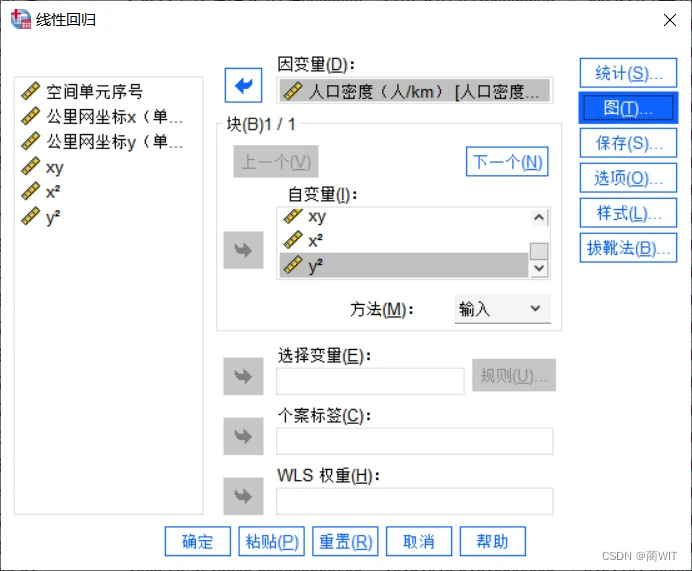Viewport: 692px width, 571px height.
Task: Open the 图(T) plots dialog
Action: pos(628,108)
